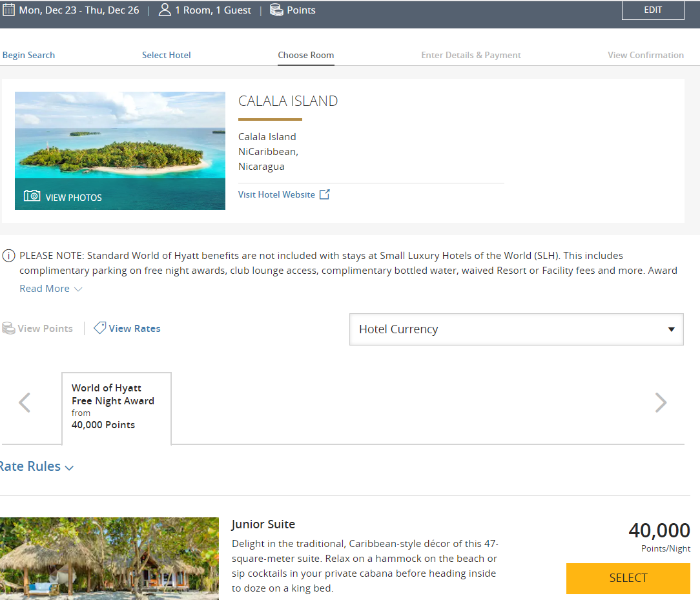Image resolution: width=700 pixels, height=600 pixels.
Task: Click the info icon beside PLEASE NOTE
Action: 8,256
